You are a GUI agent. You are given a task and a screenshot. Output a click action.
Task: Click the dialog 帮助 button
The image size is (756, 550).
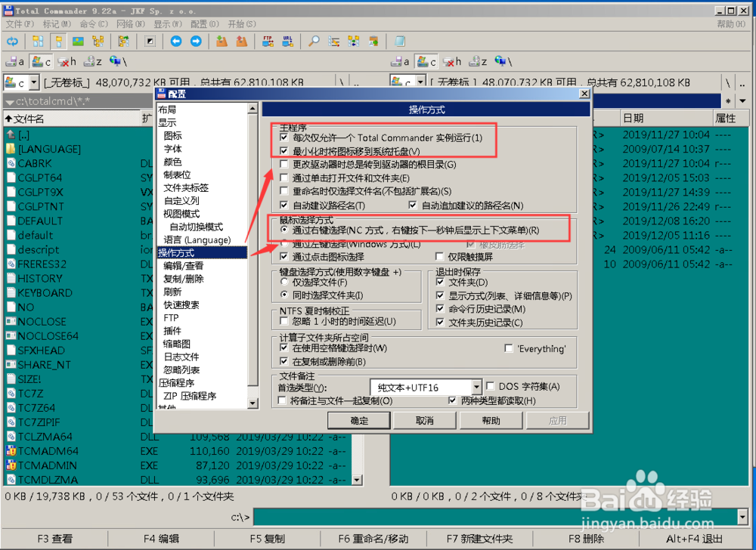pos(491,421)
